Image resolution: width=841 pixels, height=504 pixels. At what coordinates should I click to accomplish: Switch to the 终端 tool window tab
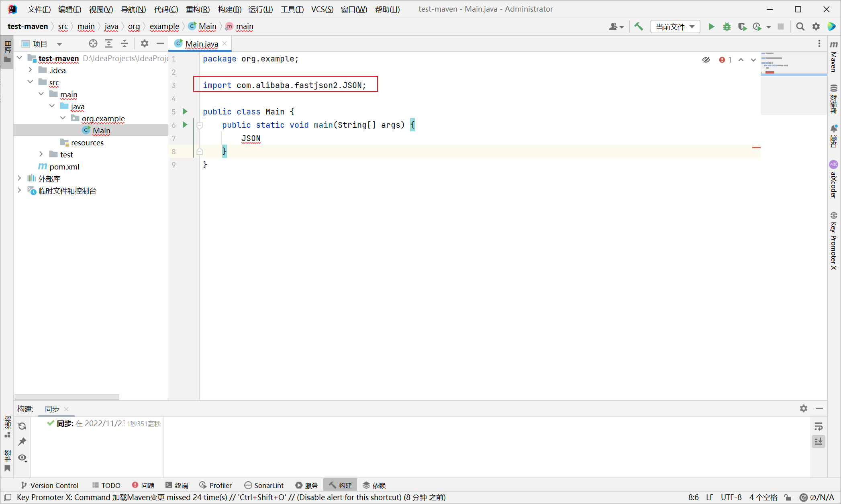click(x=177, y=486)
